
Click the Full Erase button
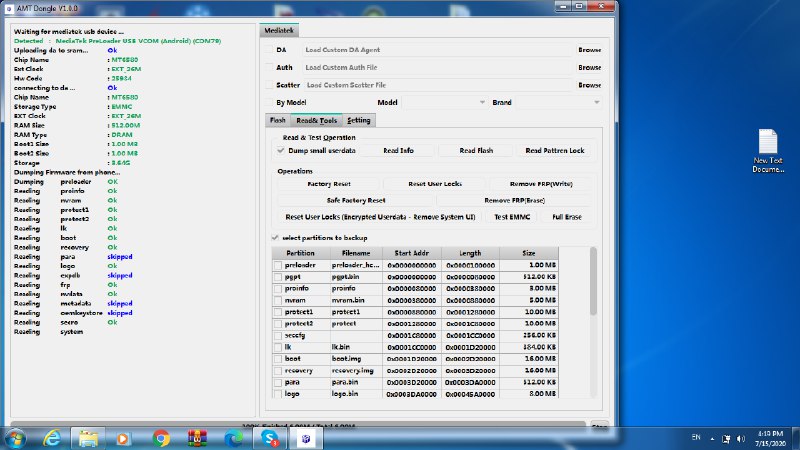click(x=567, y=217)
